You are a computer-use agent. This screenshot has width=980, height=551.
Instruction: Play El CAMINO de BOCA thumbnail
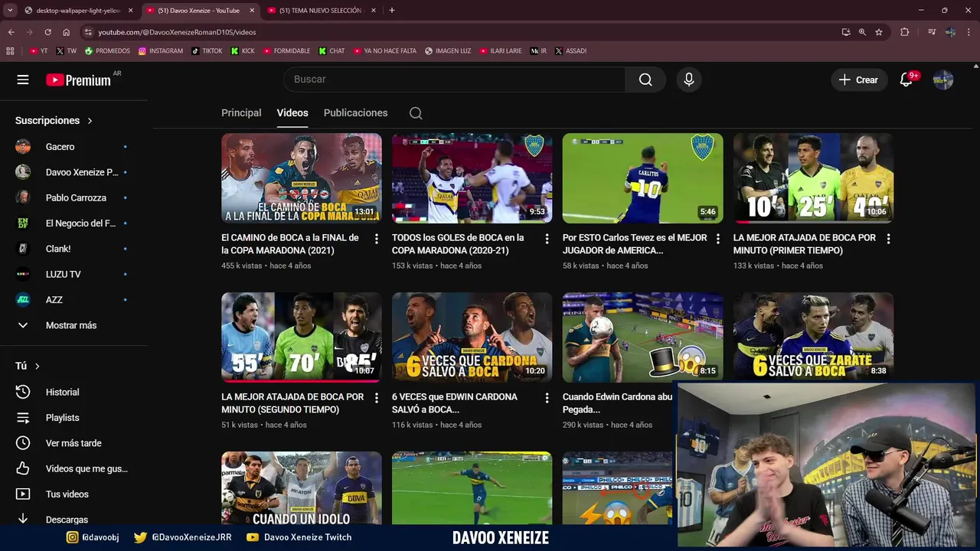coord(302,178)
